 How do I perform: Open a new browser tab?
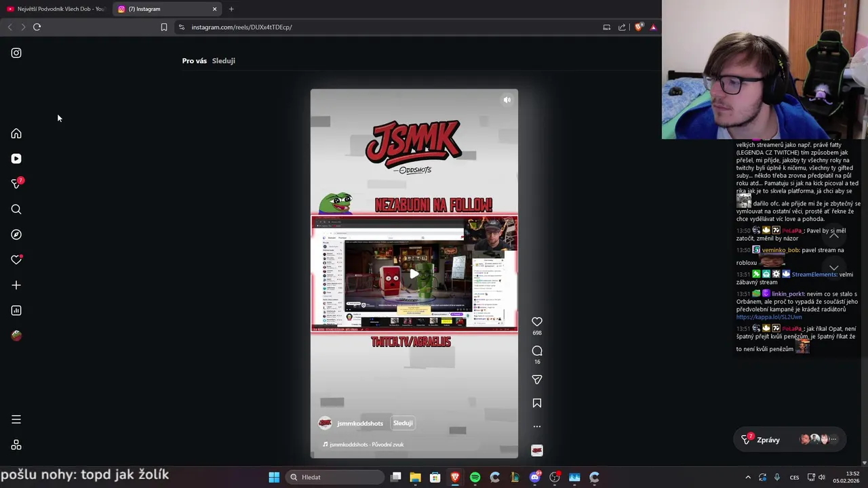click(x=231, y=9)
